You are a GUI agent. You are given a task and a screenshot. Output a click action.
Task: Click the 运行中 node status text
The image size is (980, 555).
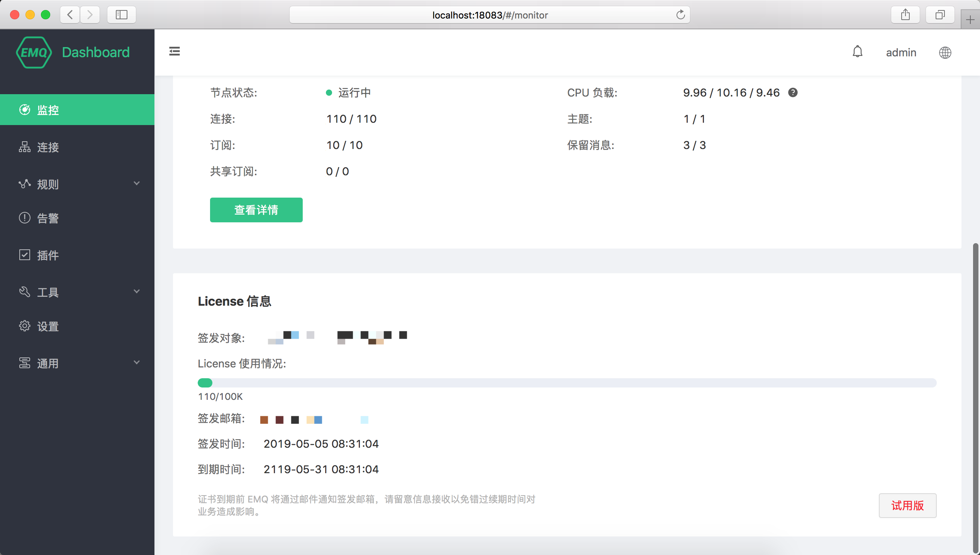354,93
